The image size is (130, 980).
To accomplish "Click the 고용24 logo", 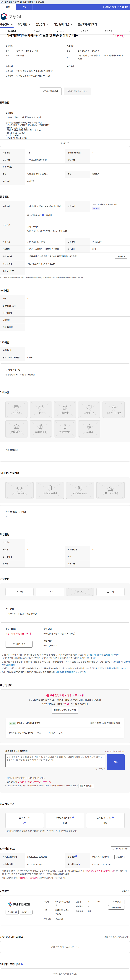I will [x=11, y=16].
